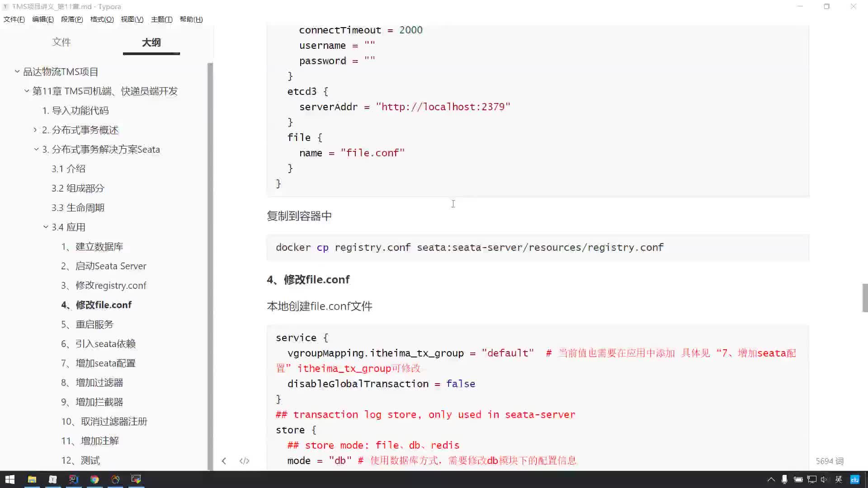Collapse the 第11章 chapter outline node
Image resolution: width=868 pixels, height=488 pixels.
click(x=27, y=91)
